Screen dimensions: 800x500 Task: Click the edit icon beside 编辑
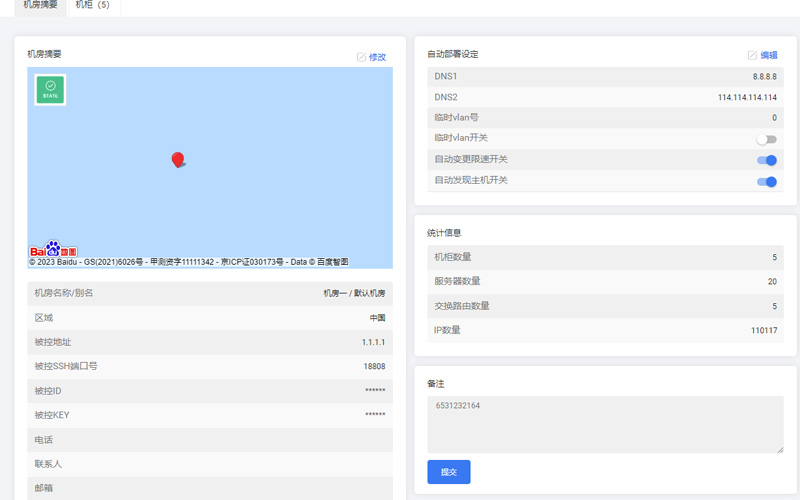pyautogui.click(x=752, y=55)
